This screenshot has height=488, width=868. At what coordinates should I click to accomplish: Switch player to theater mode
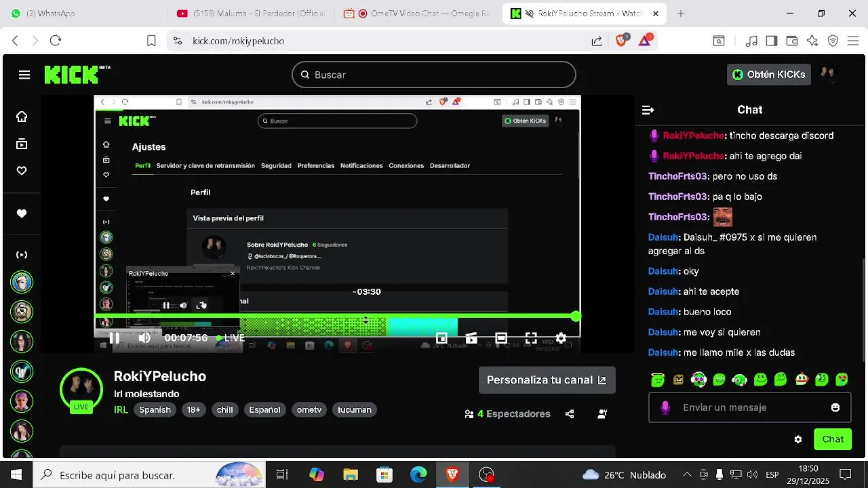click(x=501, y=338)
